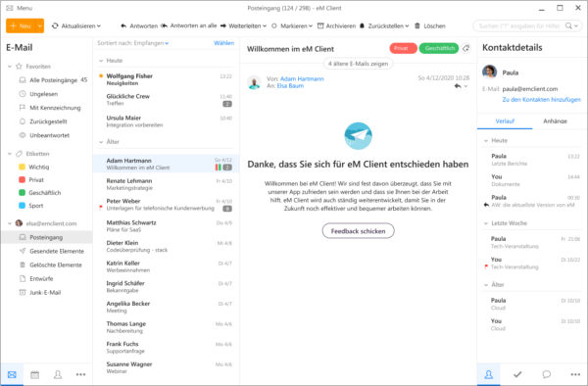Click '4 ältere E-Mails zeigen'

tap(358, 64)
